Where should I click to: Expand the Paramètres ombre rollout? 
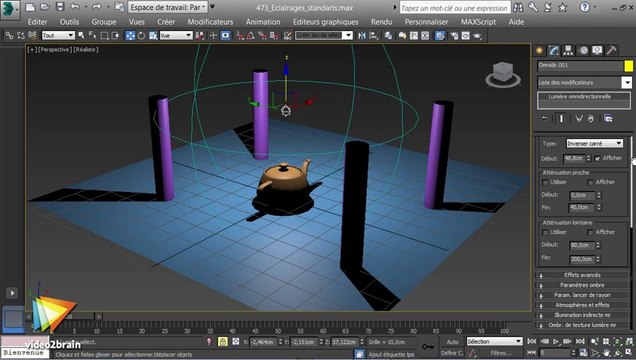point(582,285)
